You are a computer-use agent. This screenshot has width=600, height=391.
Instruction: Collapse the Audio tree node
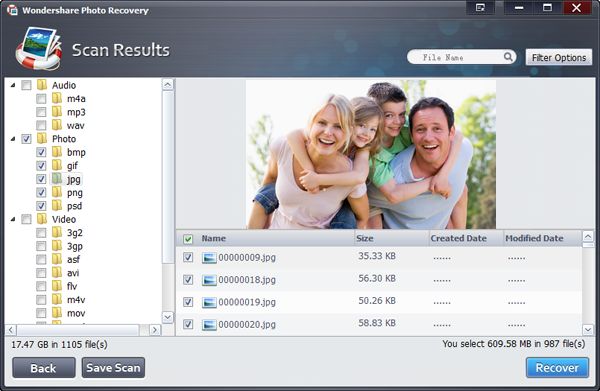(13, 85)
